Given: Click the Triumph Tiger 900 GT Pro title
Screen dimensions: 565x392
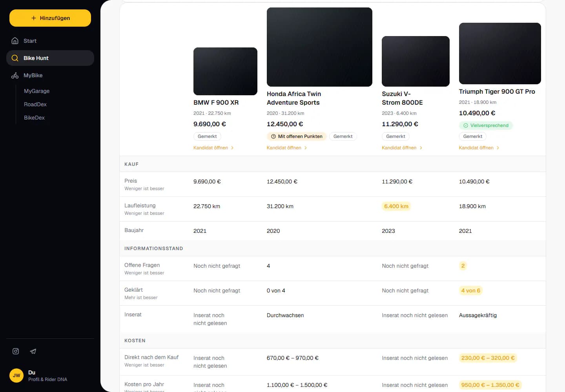Looking at the screenshot, I should pyautogui.click(x=497, y=91).
